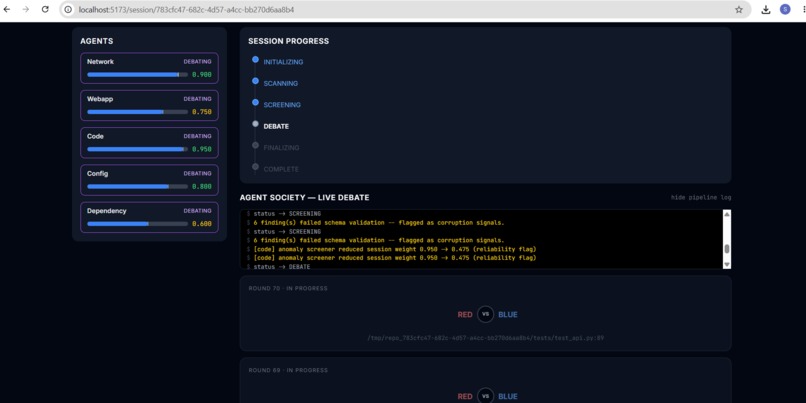Image resolution: width=806 pixels, height=403 pixels.
Task: Click the DEBATE step dot
Action: click(x=255, y=124)
